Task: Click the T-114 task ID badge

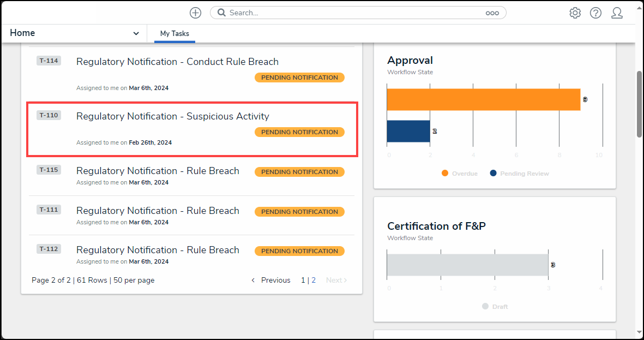Action: 49,61
